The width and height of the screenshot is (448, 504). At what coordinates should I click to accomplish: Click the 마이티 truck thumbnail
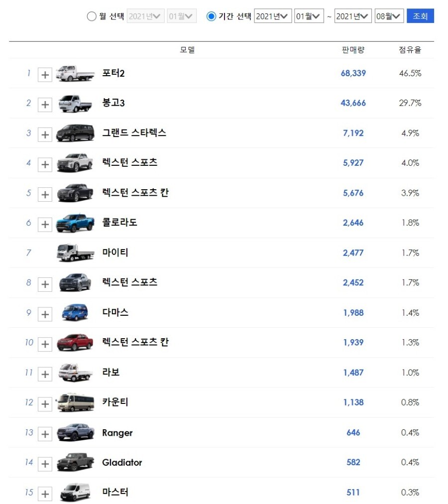75,252
